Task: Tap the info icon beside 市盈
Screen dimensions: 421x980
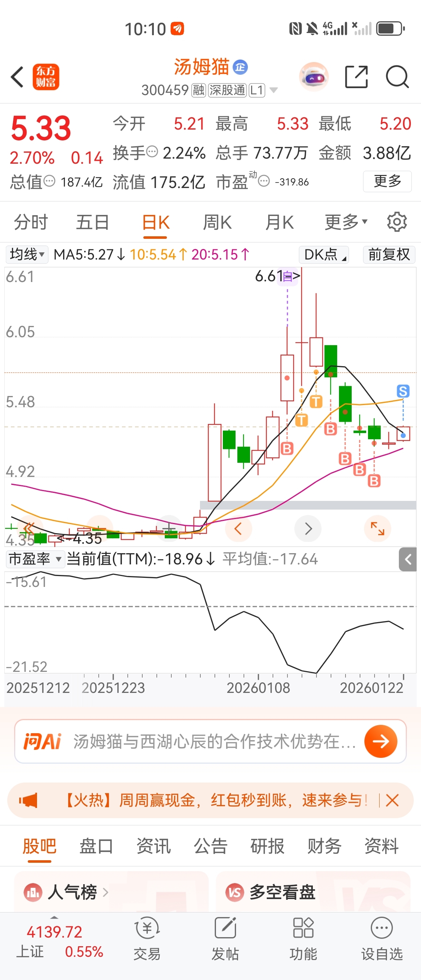Action: (x=264, y=181)
